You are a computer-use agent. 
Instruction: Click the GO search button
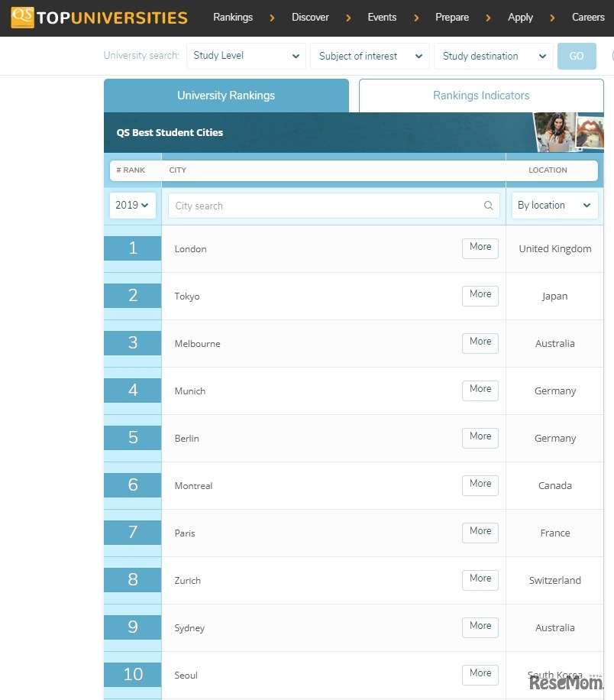point(577,56)
